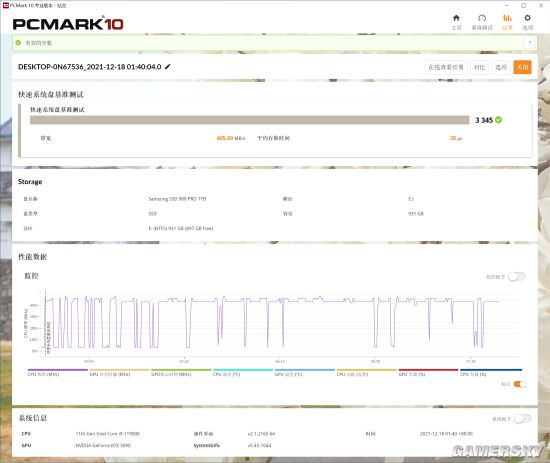This screenshot has height=463, width=550.
Task: Open the Options gear icon
Action: tap(527, 18)
